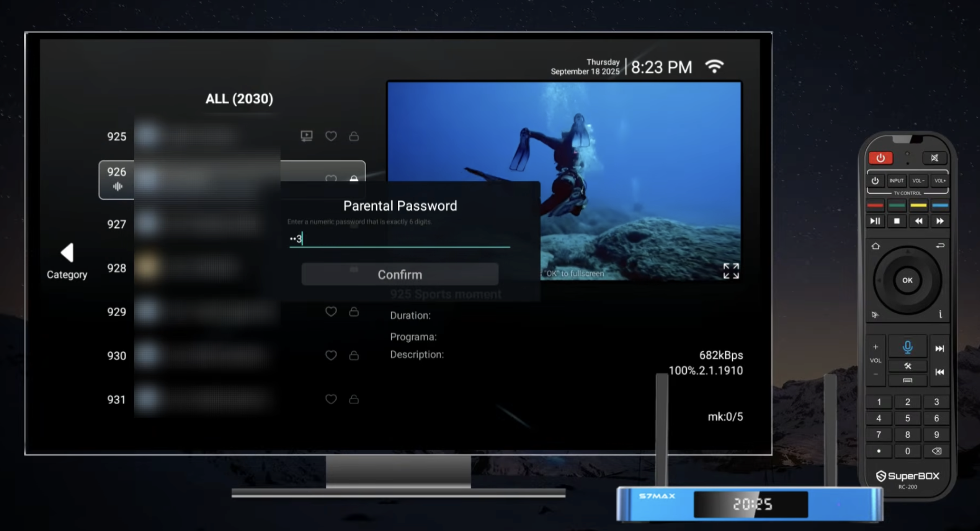This screenshot has height=531, width=980.
Task: Select channel number 929 in the list
Action: [x=116, y=312]
